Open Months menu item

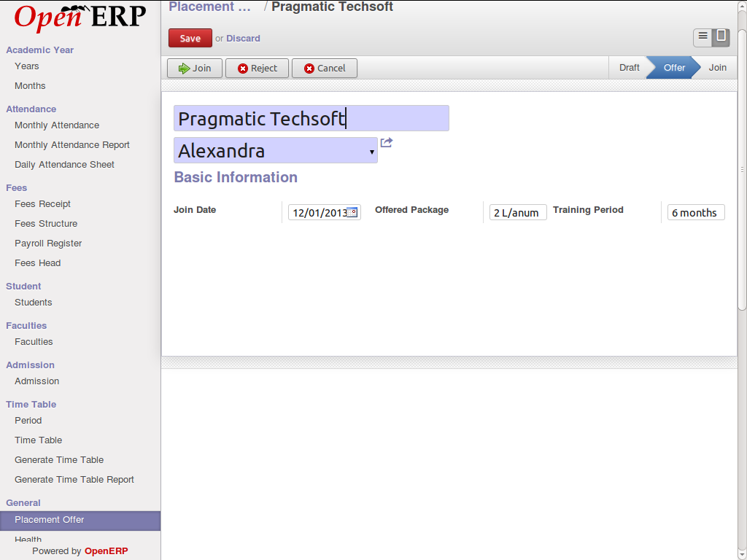coord(30,86)
